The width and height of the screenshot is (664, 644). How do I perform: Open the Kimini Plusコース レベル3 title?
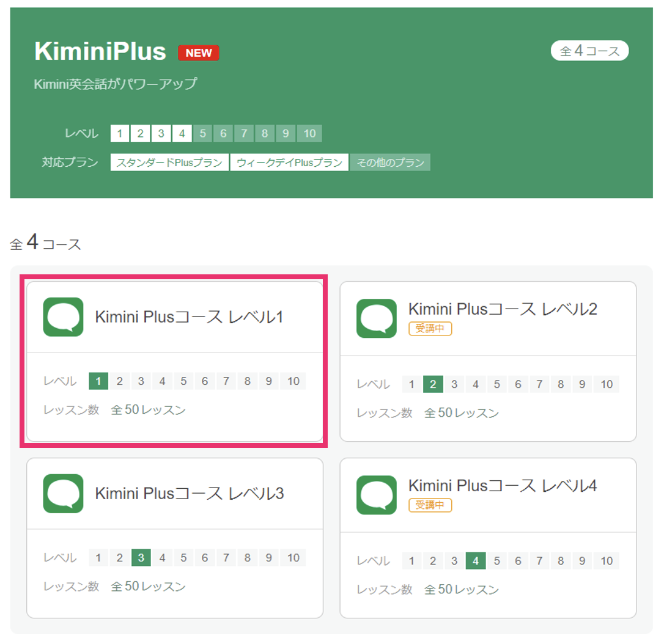click(x=190, y=493)
